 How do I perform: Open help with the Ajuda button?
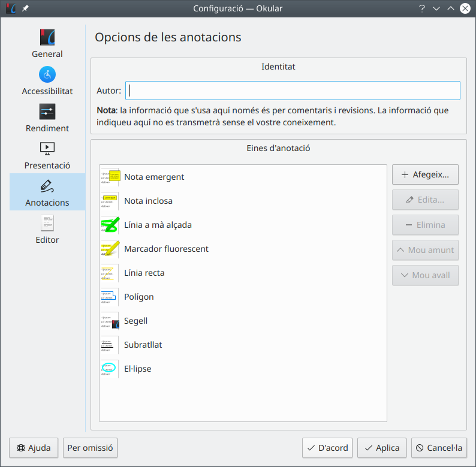pos(34,448)
